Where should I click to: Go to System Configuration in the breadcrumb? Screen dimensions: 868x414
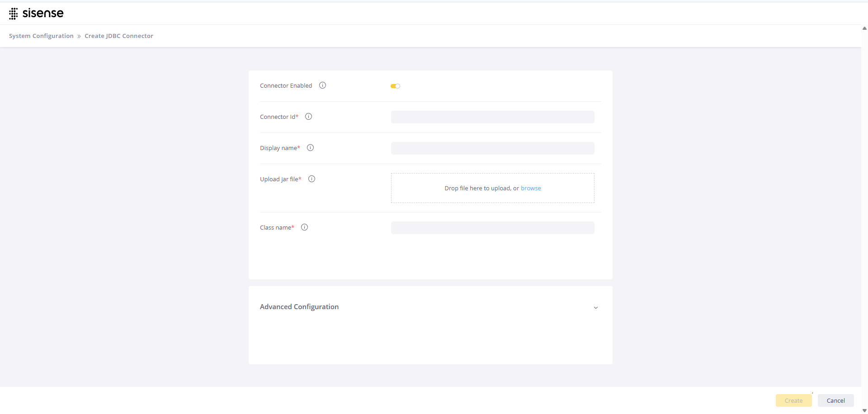41,36
